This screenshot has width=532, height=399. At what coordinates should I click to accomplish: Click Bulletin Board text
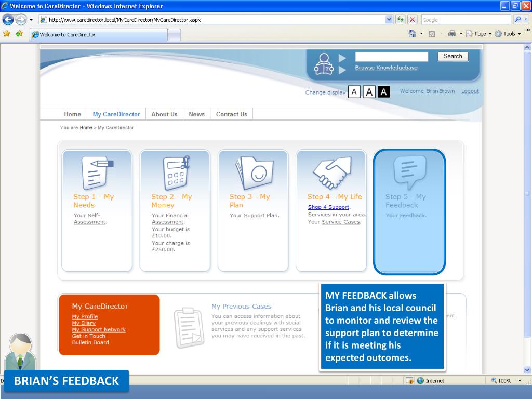90,342
